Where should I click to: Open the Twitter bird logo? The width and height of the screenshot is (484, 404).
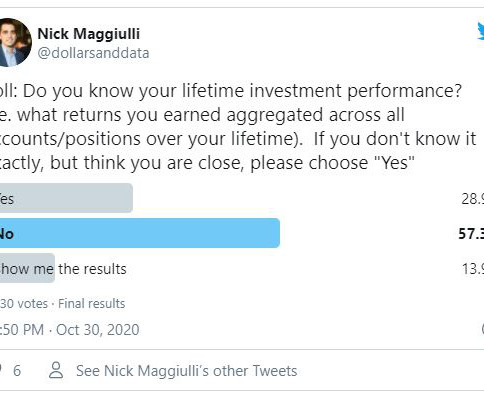click(480, 32)
